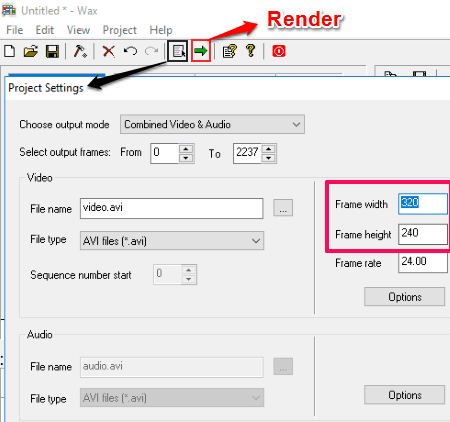Open the Project menu
Image resolution: width=450 pixels, height=422 pixels.
point(120,30)
